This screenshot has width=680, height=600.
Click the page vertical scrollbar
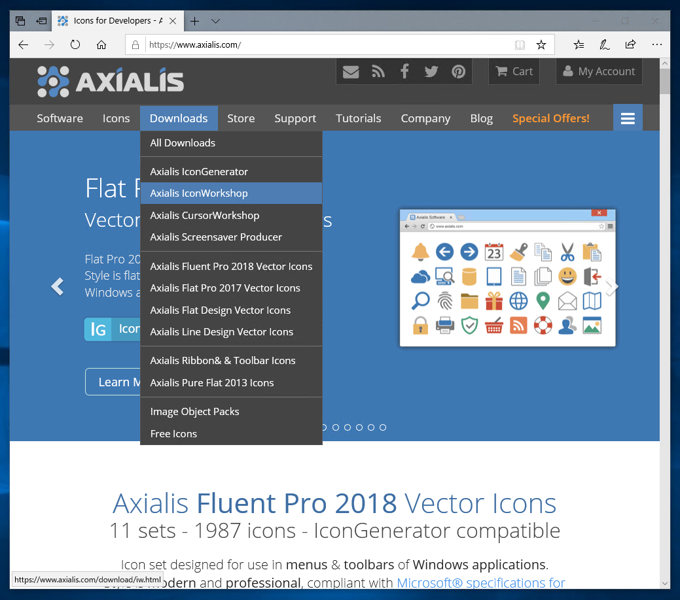(665, 80)
